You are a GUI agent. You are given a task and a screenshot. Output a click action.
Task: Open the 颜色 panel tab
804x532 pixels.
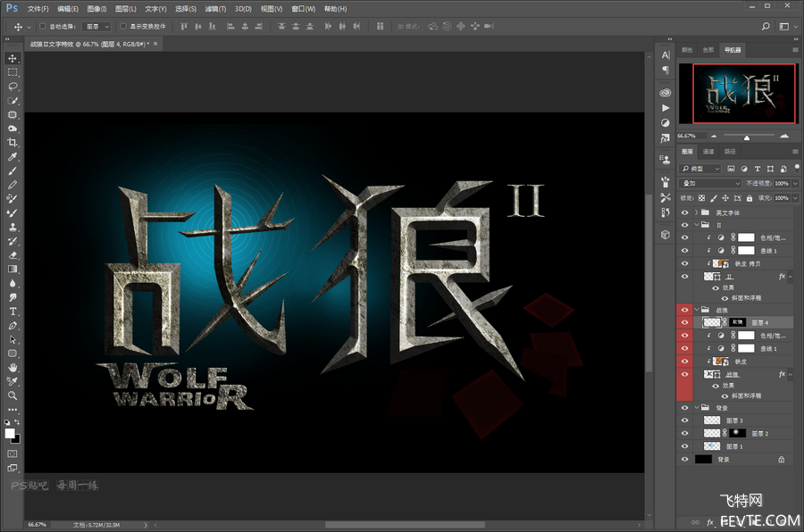687,50
